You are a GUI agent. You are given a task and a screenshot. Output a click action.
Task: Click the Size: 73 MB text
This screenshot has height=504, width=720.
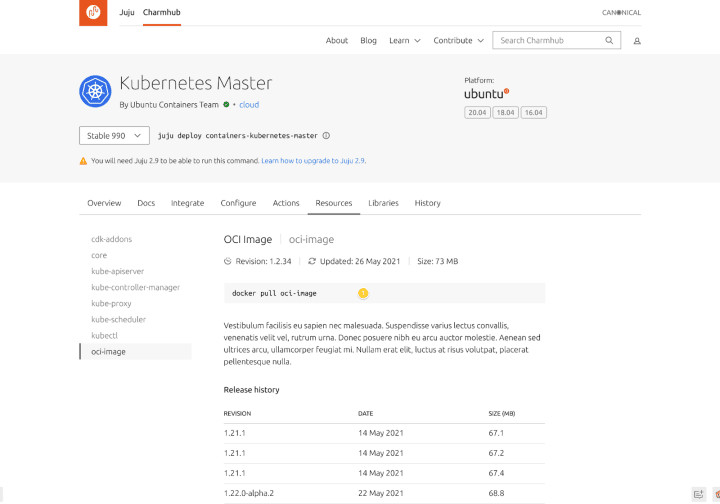tap(438, 261)
